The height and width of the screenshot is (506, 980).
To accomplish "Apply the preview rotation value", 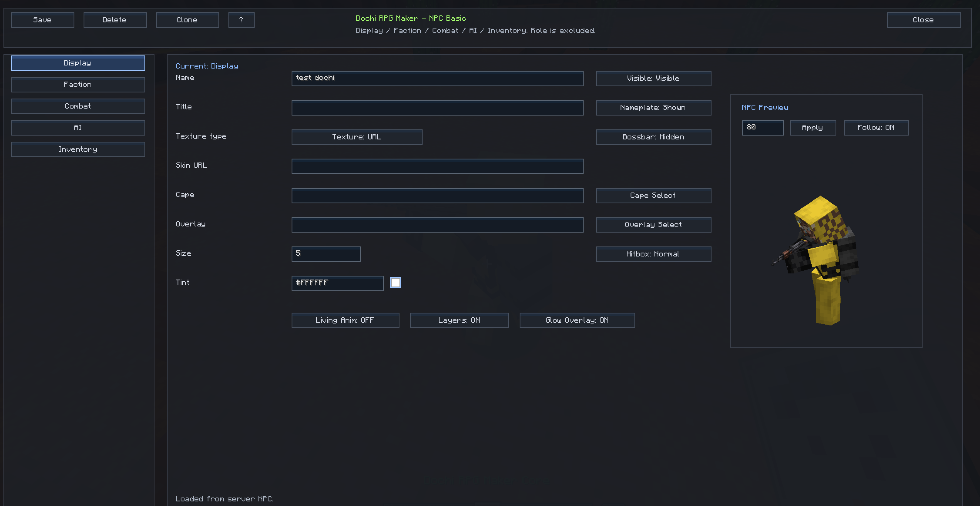I will (x=813, y=128).
